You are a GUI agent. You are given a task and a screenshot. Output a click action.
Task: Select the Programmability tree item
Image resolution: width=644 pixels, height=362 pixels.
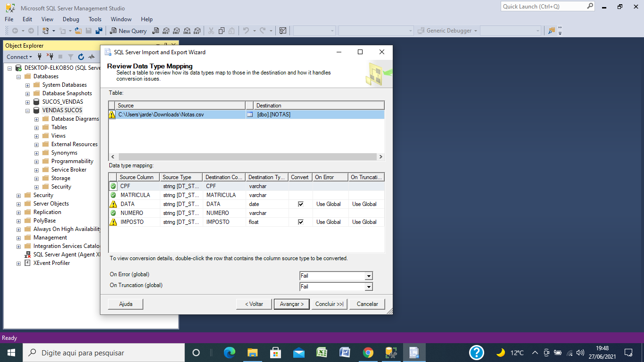pyautogui.click(x=72, y=161)
